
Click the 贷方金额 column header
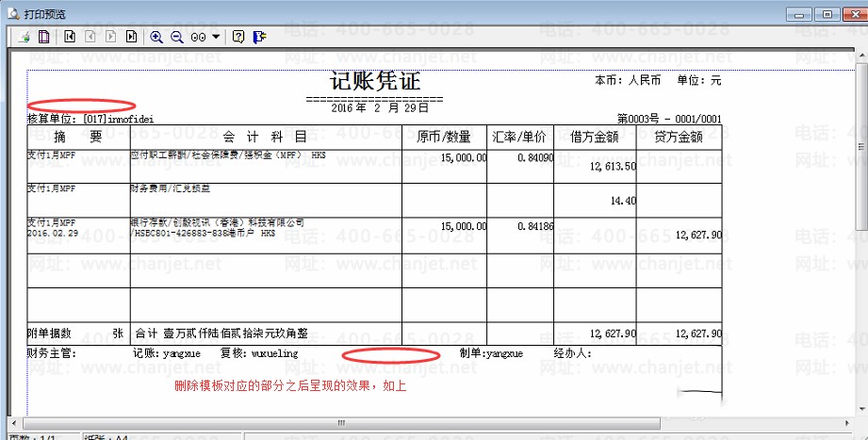click(679, 137)
